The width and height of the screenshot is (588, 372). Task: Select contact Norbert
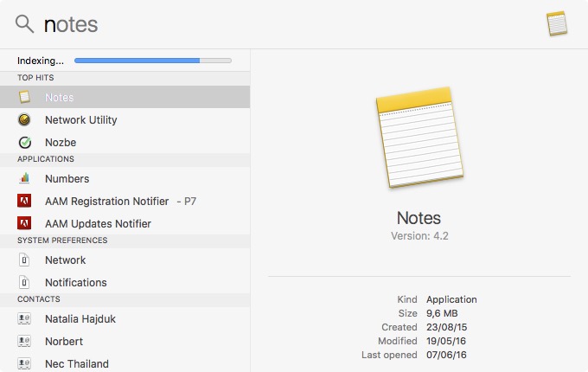[125, 341]
